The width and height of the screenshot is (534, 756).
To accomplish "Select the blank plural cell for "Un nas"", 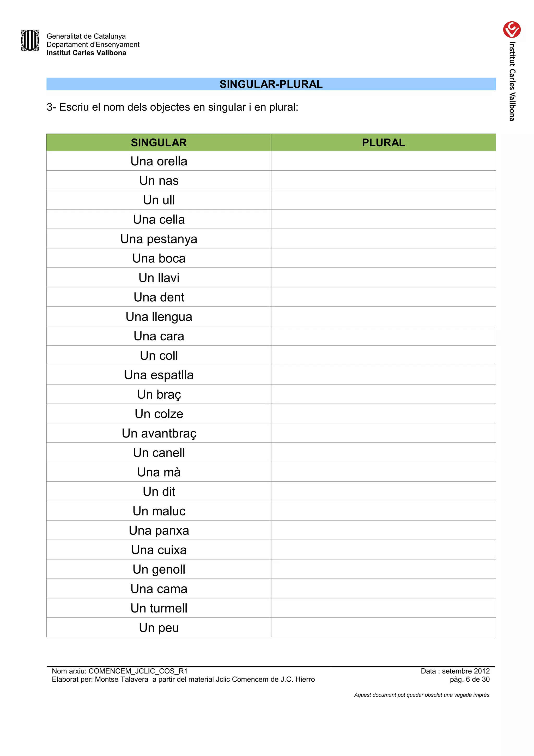I will 383,181.
